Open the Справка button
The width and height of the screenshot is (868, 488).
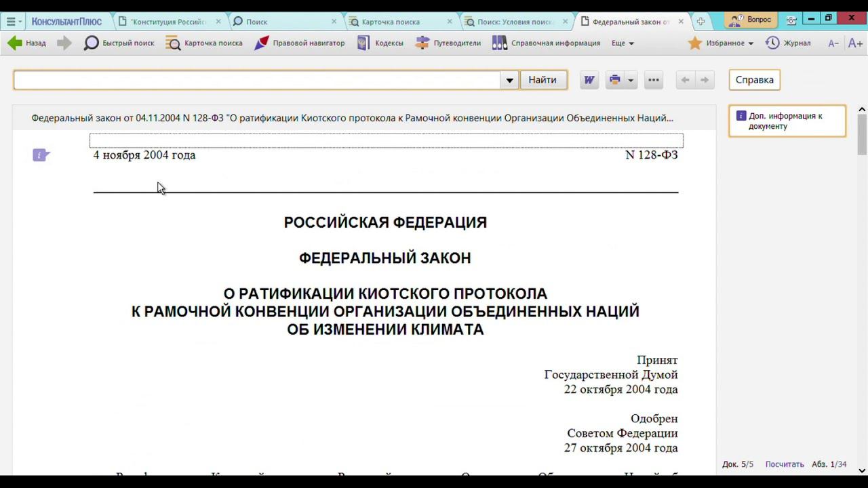[x=754, y=80]
